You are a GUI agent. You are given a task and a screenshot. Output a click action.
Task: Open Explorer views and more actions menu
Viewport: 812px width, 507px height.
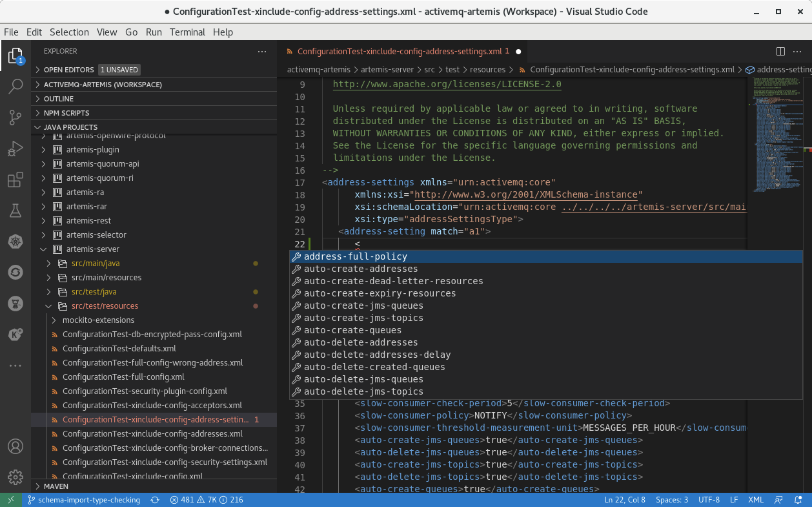click(262, 51)
